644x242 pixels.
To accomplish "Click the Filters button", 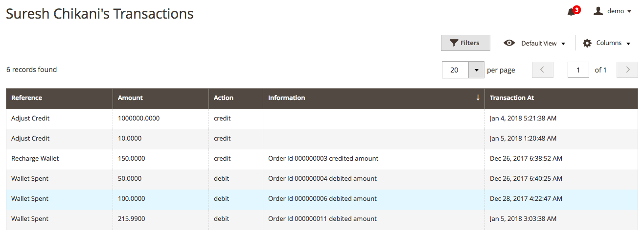I will [465, 43].
